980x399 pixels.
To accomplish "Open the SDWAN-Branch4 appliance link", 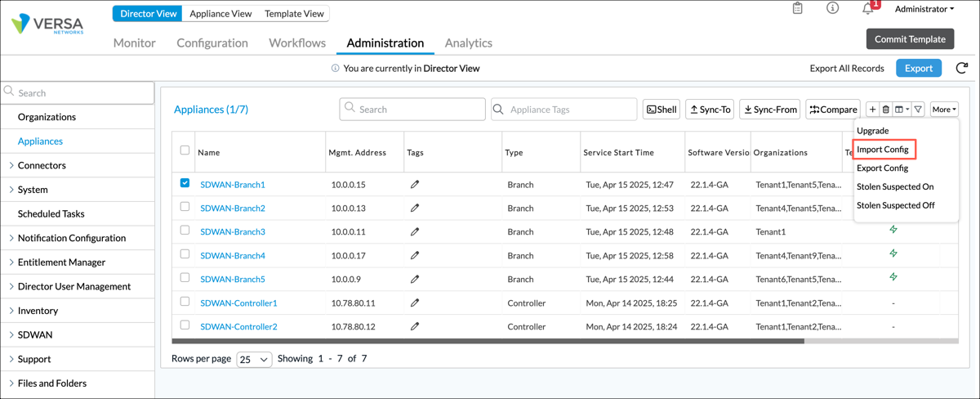I will point(233,256).
